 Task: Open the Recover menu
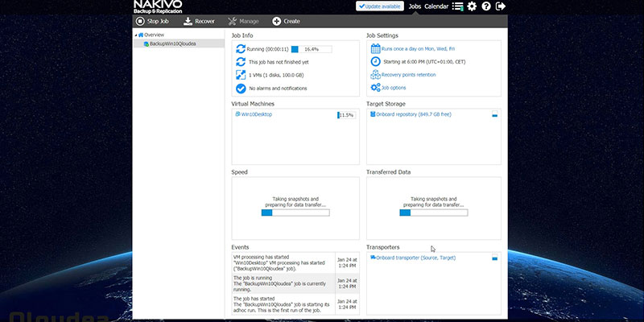point(199,22)
